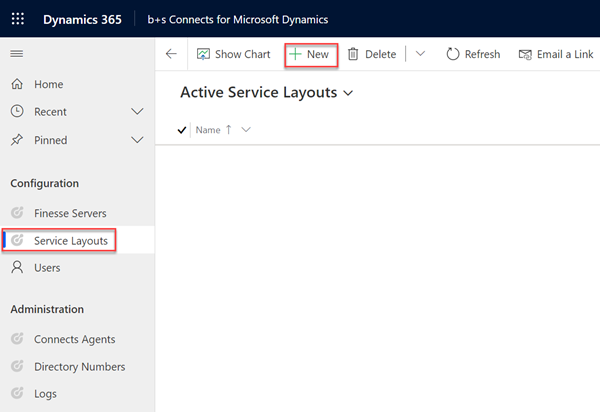Click the Home house icon
The width and height of the screenshot is (600, 412).
click(x=17, y=84)
